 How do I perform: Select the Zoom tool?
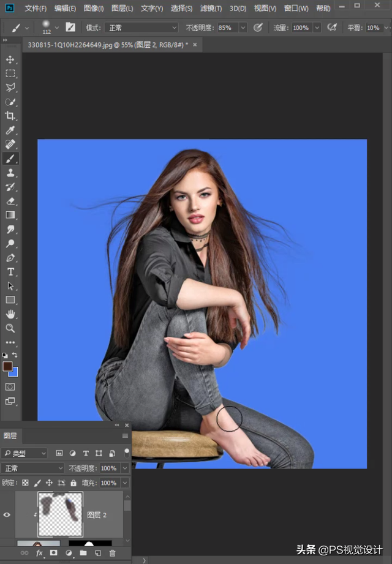pyautogui.click(x=10, y=328)
